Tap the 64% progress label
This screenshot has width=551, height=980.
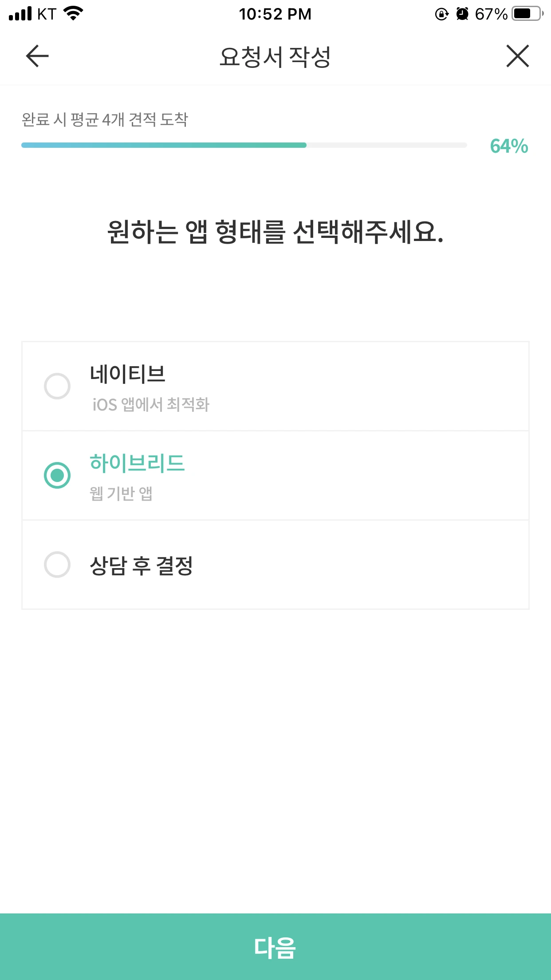tap(509, 146)
